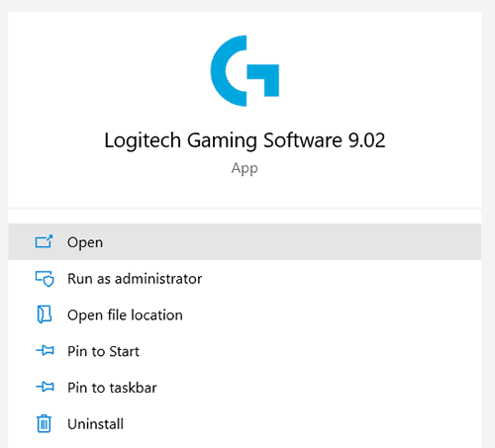Click the trash can icon for Uninstall
Viewport: 495px width, 448px height.
44,423
